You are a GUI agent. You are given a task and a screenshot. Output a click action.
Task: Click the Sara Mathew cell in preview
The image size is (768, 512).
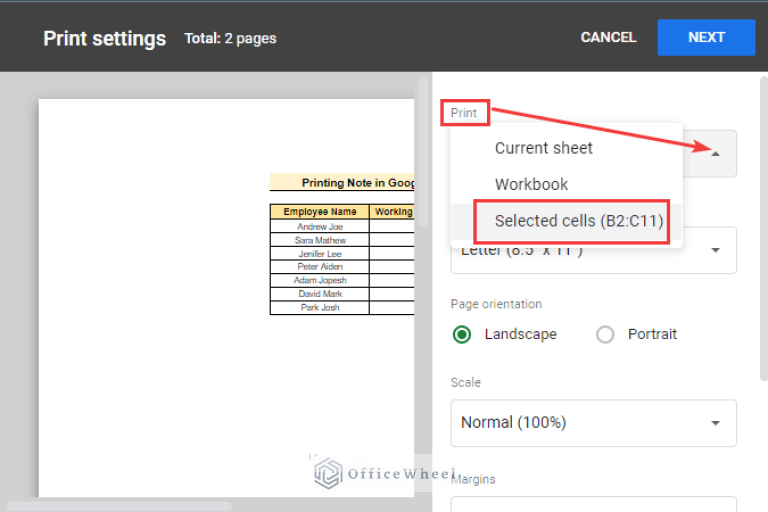click(319, 240)
